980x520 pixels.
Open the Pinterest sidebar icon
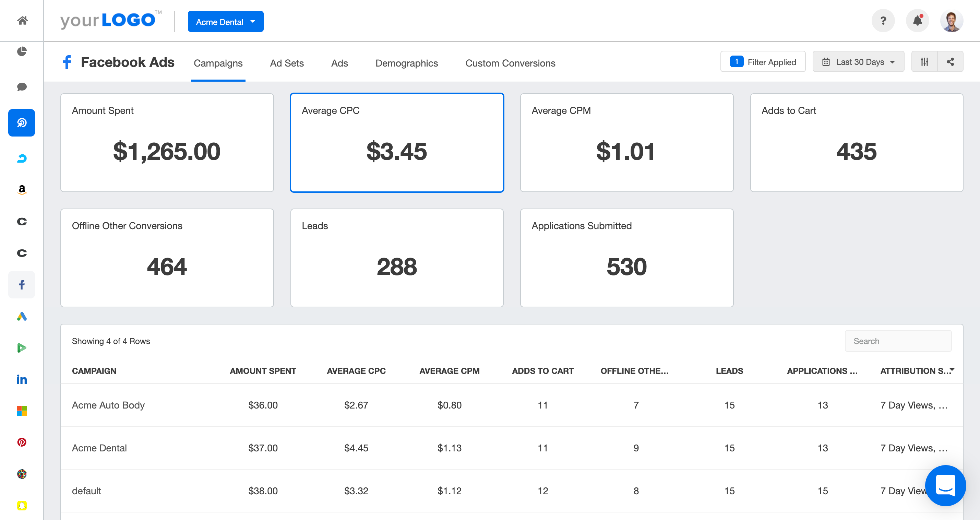coord(22,442)
